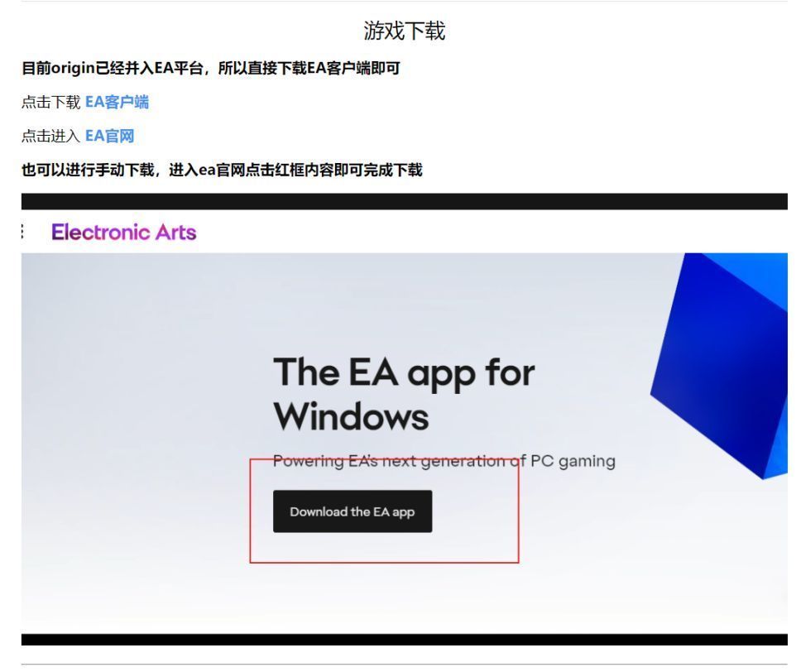Visit the EA官网 link
The image size is (801, 672).
tap(109, 136)
